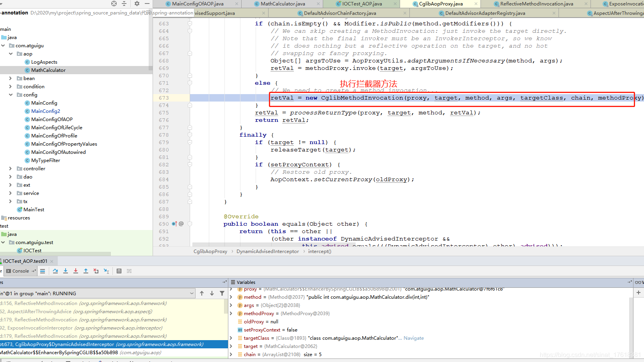Expand the chain variable node

(x=231, y=355)
